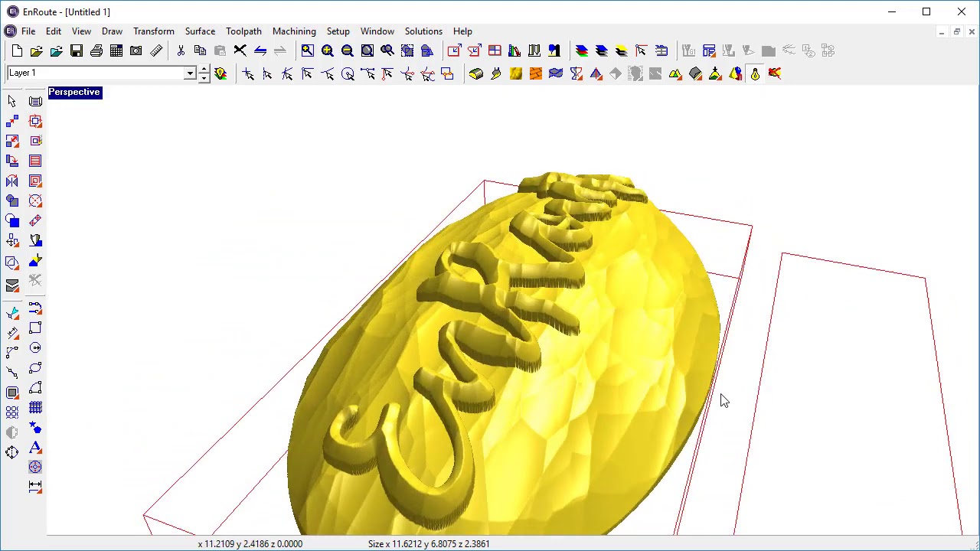Open the Solutions menu
980x551 pixels.
click(x=423, y=31)
